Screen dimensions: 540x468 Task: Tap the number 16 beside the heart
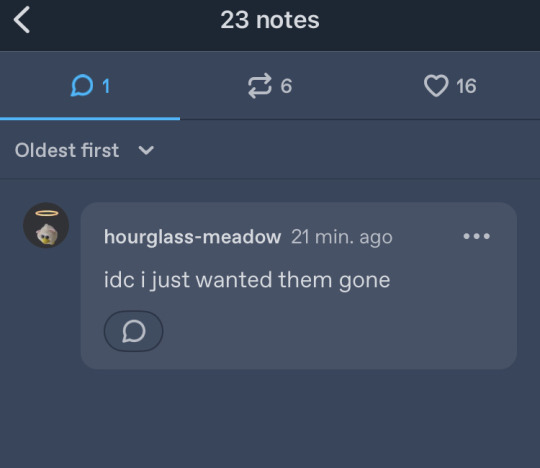pos(466,86)
